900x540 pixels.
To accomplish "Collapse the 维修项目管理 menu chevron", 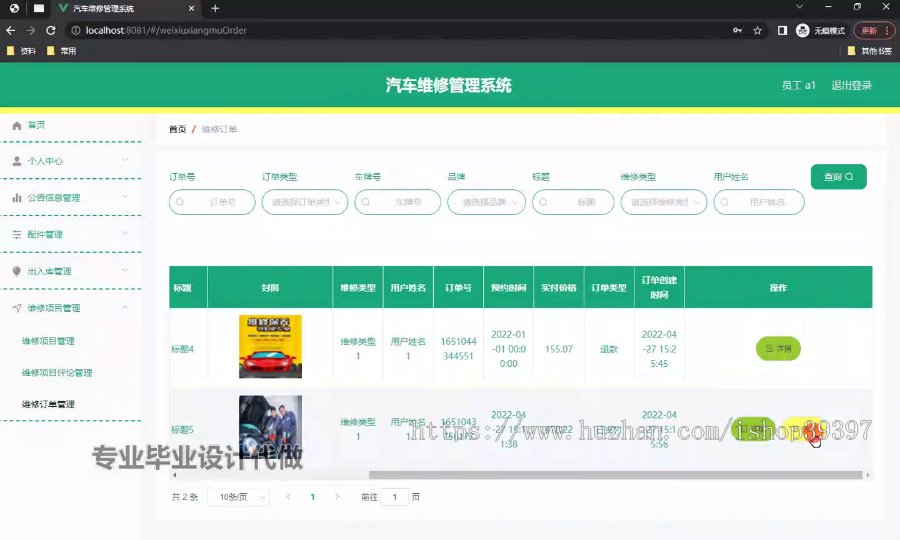I will coord(125,307).
